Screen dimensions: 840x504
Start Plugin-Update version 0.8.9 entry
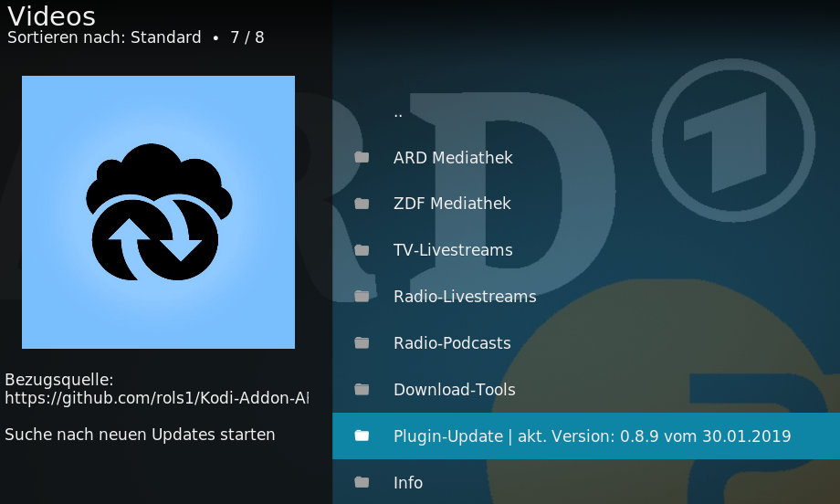586,436
